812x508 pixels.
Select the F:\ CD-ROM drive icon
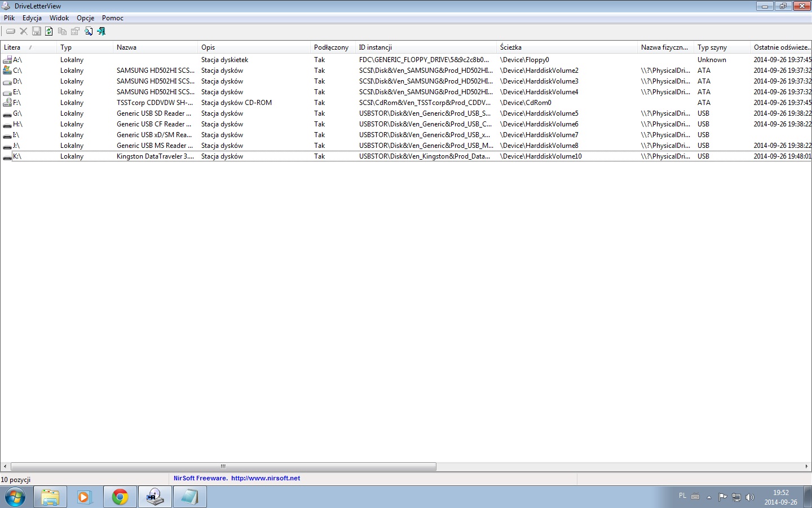[x=7, y=103]
